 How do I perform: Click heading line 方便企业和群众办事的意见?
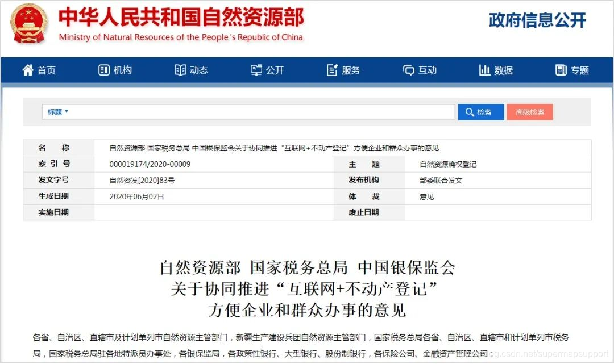(x=307, y=311)
